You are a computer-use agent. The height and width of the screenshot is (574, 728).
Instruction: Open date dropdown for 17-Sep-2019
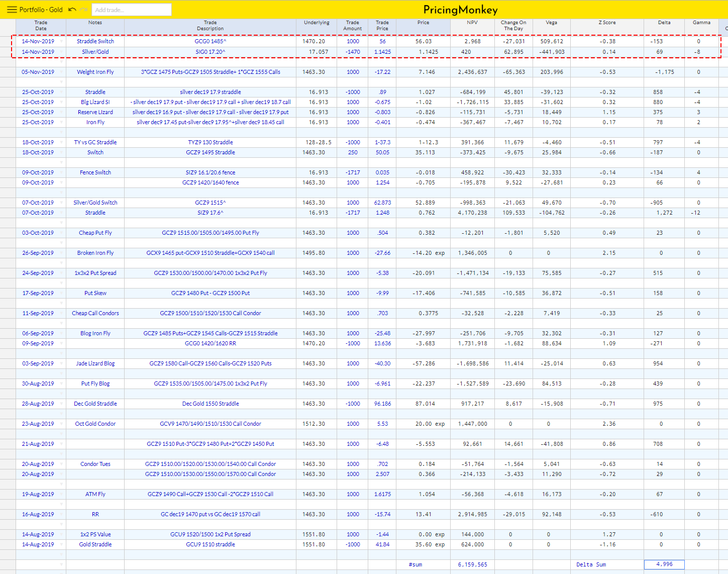(x=62, y=293)
